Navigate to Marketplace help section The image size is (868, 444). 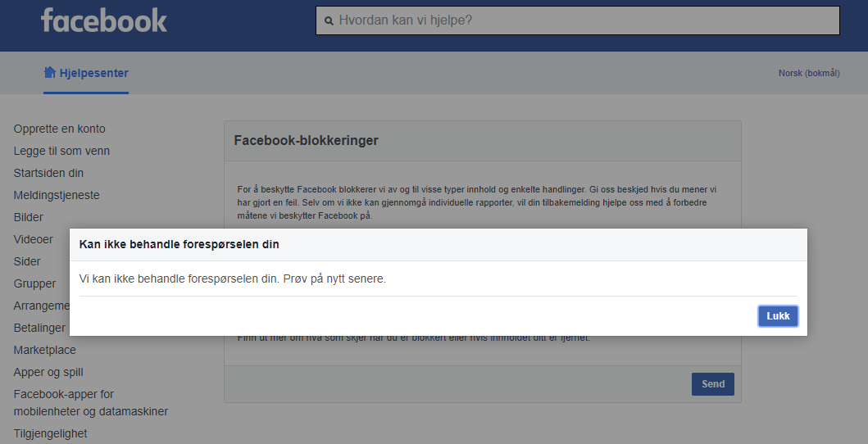click(44, 350)
